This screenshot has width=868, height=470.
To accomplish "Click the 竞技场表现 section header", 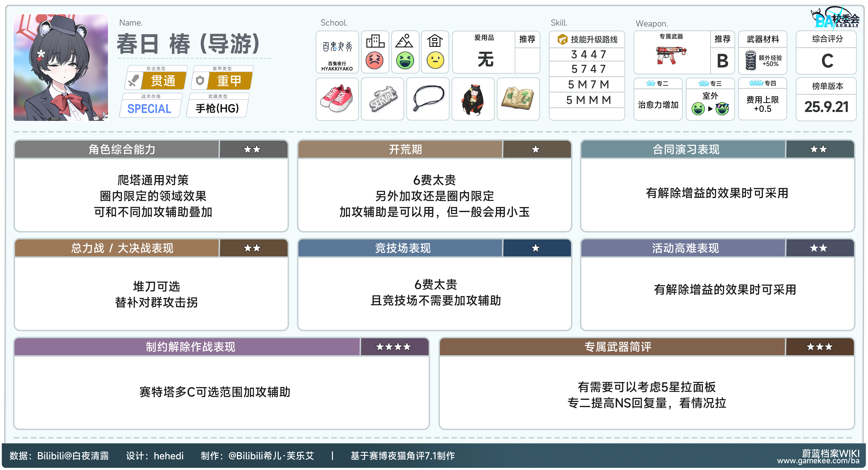I will 402,248.
